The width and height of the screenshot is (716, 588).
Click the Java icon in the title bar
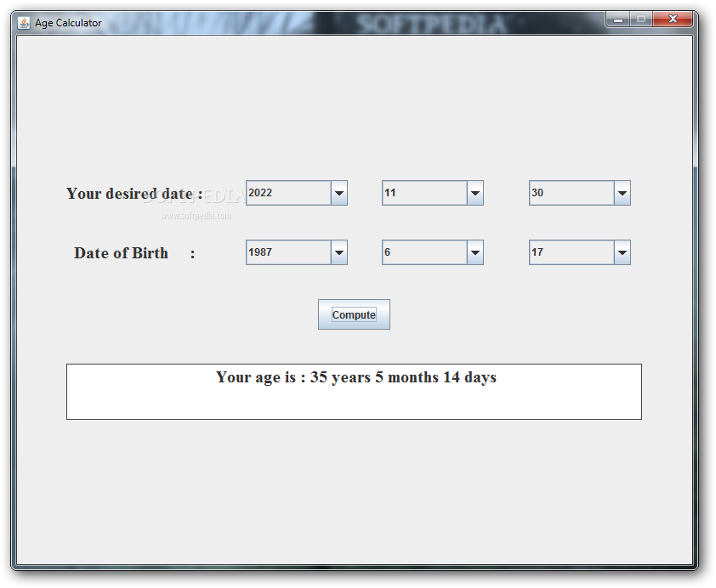(x=24, y=22)
